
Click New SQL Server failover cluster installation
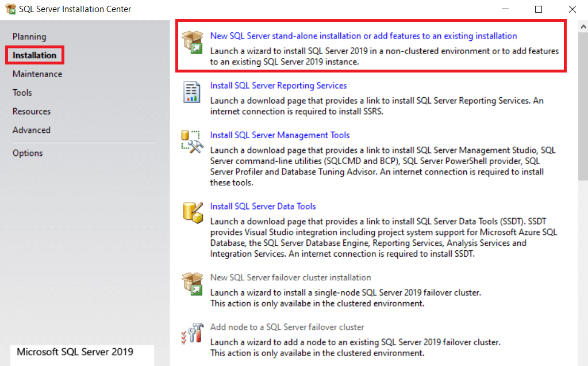click(x=291, y=277)
